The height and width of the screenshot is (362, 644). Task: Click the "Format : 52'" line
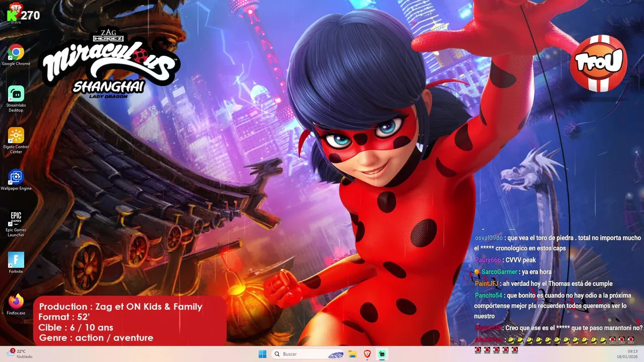[64, 317]
